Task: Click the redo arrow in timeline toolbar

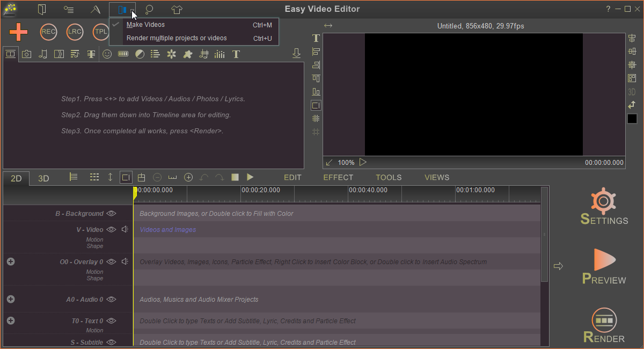Action: pyautogui.click(x=219, y=177)
